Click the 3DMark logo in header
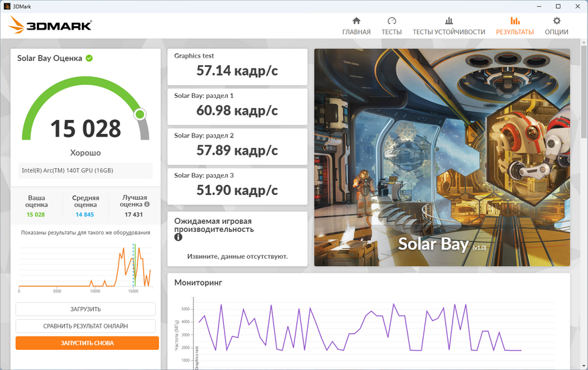 [x=50, y=26]
